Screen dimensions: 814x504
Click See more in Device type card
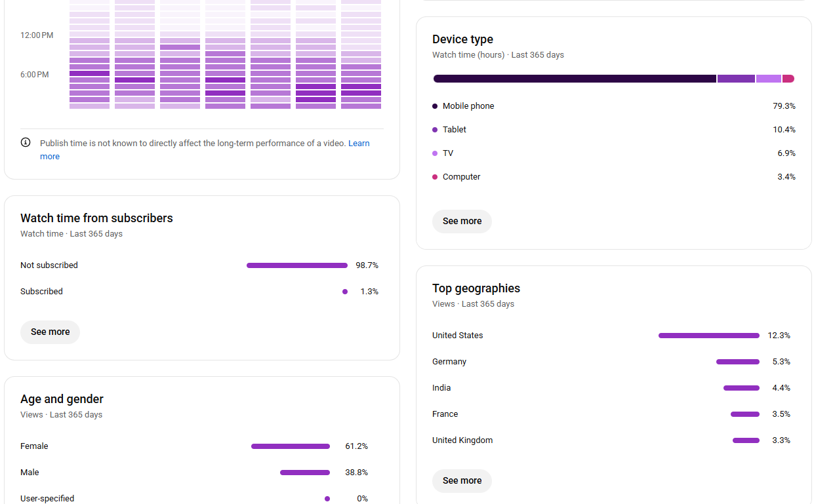(462, 221)
